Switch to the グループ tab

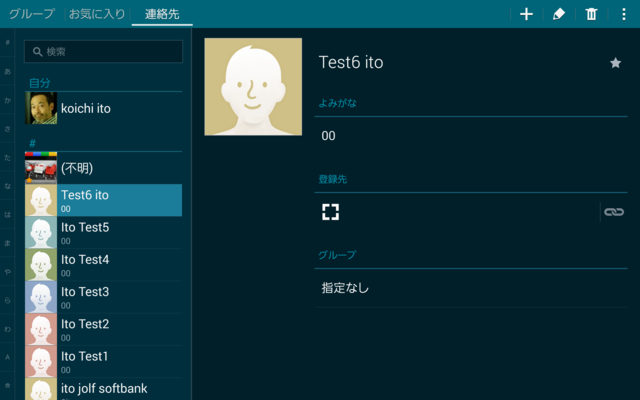[x=32, y=14]
